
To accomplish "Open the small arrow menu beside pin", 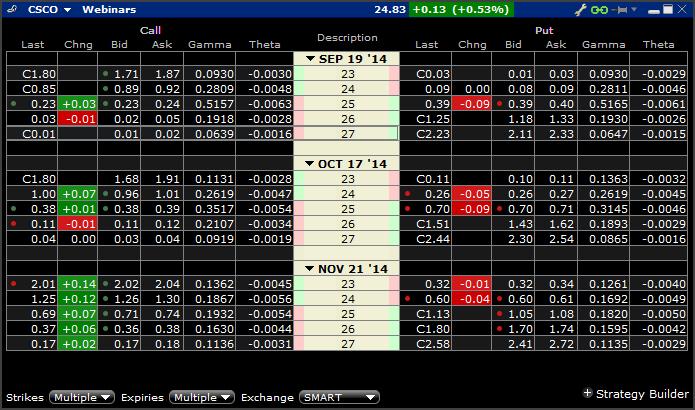I will (635, 10).
